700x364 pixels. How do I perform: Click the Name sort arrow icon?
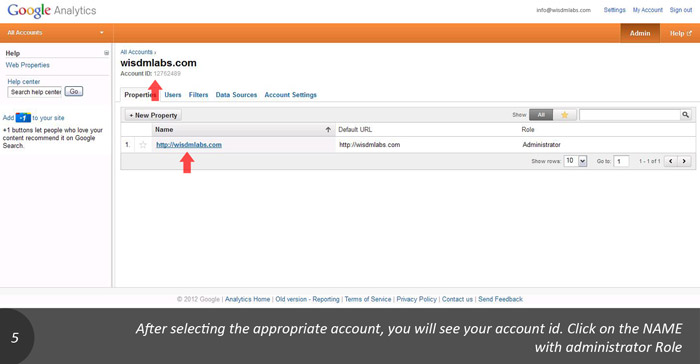[x=328, y=130]
